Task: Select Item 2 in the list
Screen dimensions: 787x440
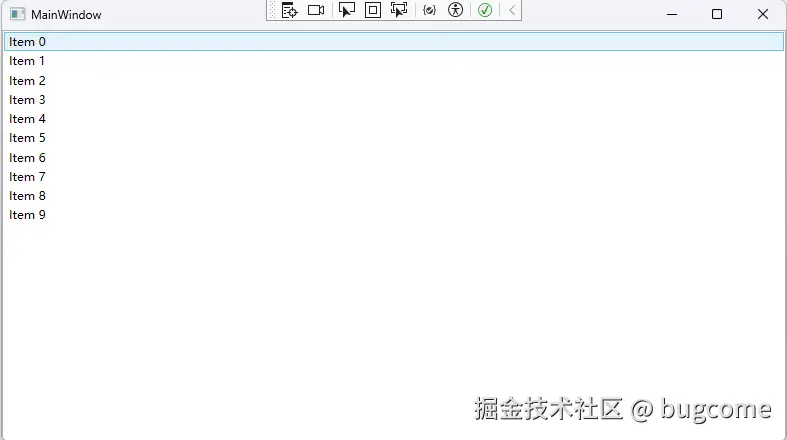Action: click(394, 81)
